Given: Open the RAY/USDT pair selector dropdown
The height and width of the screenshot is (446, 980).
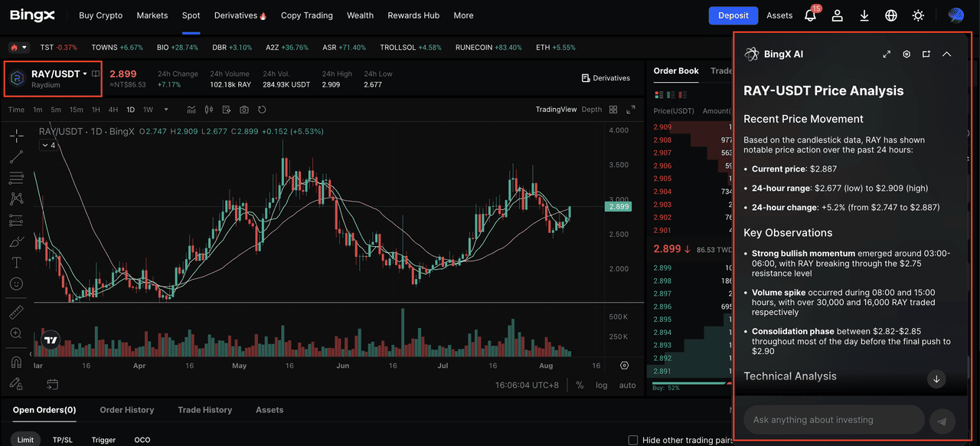Looking at the screenshot, I should (60, 74).
